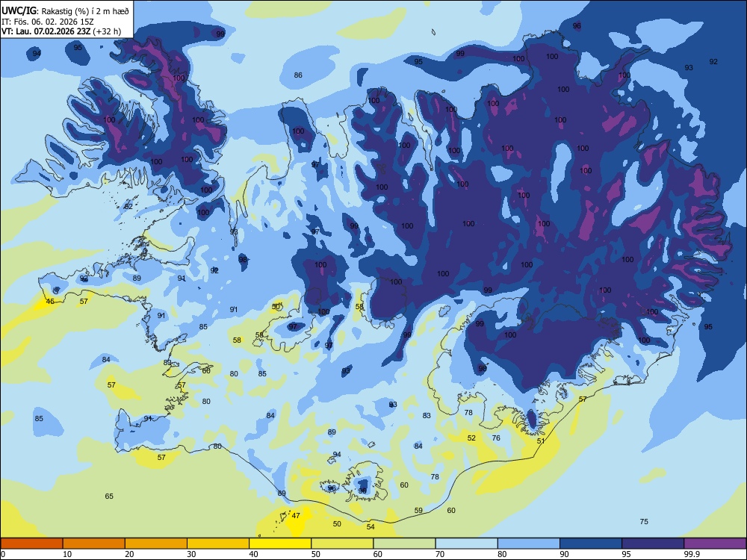
Task: Click the '86' humidity value on the map
Action: click(x=298, y=75)
